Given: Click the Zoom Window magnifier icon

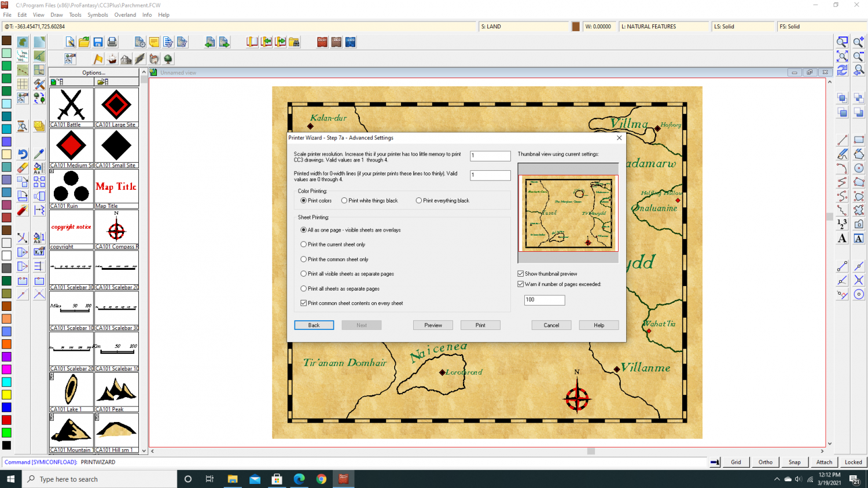Looking at the screenshot, I should click(843, 42).
